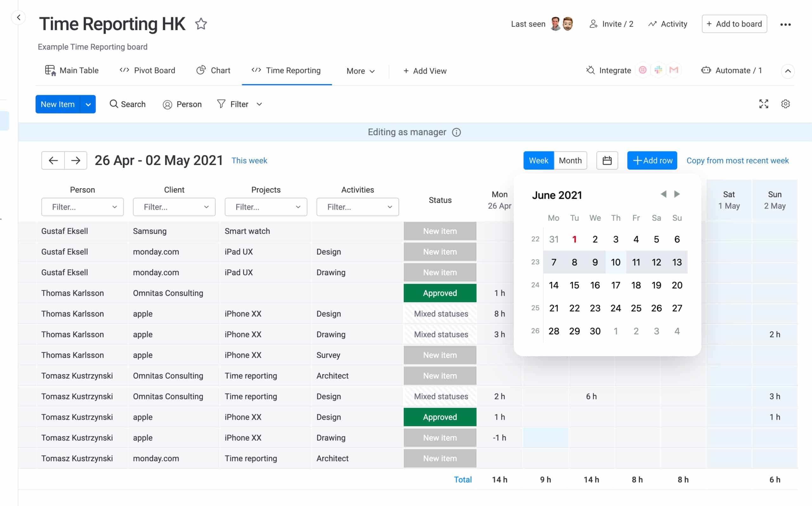Star the Time Reporting HK board
Screen dimensions: 812x506
pyautogui.click(x=201, y=24)
